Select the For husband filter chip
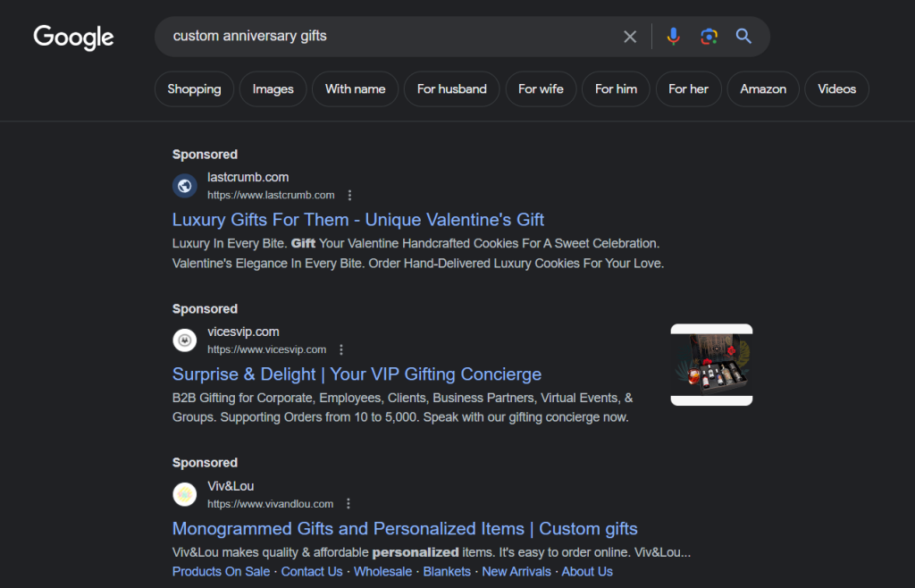Image resolution: width=915 pixels, height=588 pixels. coord(451,88)
